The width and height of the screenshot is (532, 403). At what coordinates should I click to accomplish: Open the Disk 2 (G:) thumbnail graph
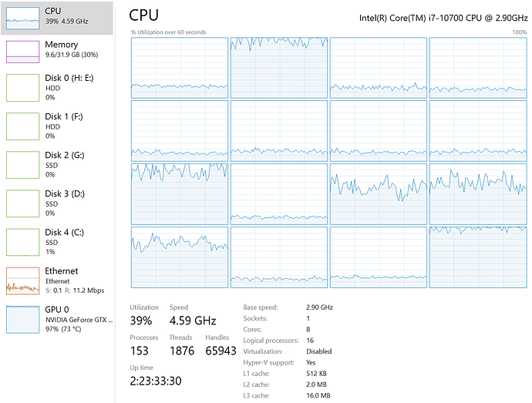(x=22, y=165)
